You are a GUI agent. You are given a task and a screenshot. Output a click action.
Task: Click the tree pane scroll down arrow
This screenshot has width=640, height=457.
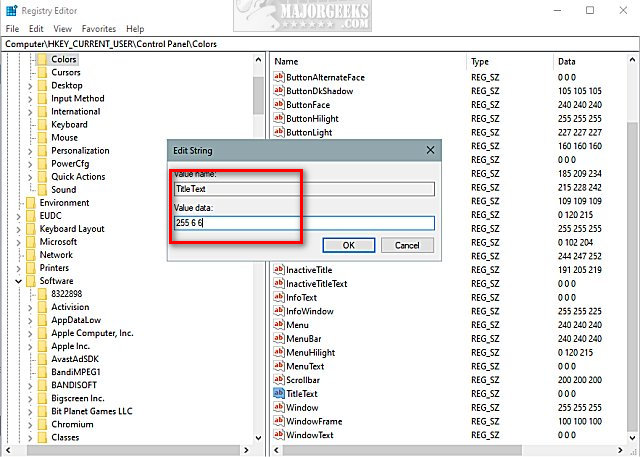[258, 438]
